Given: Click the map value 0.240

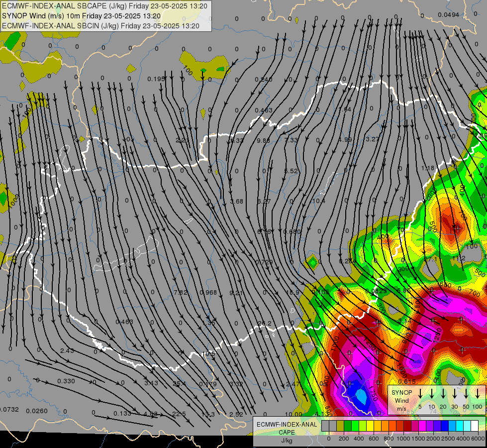Looking at the screenshot, I should 263,80.
